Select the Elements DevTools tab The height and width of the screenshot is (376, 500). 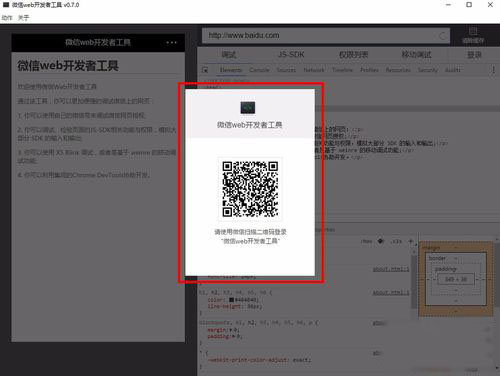pos(231,70)
